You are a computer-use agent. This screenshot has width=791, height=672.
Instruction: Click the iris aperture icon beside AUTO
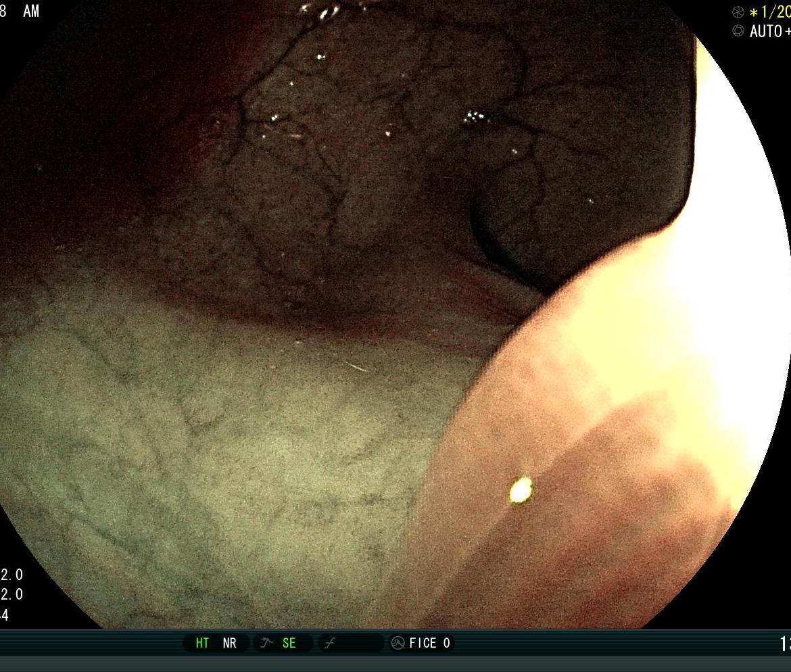click(x=738, y=31)
